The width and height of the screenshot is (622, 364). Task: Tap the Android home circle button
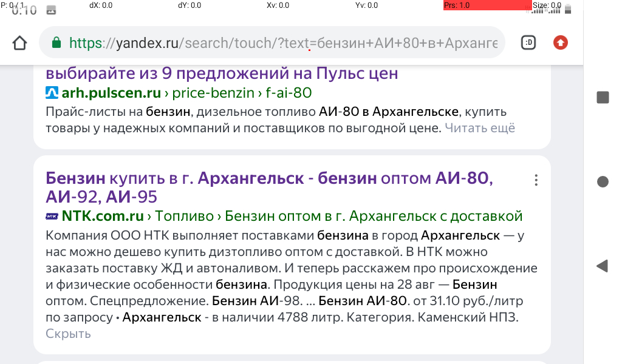click(x=603, y=182)
